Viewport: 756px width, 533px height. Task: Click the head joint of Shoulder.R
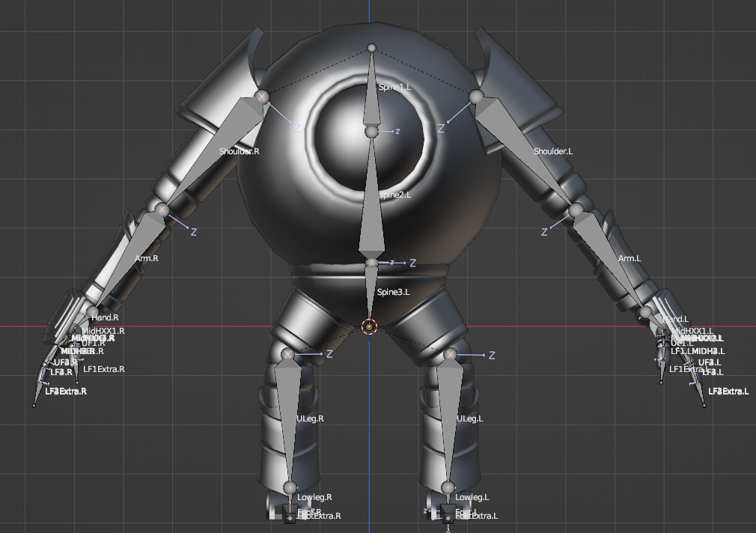coord(262,97)
